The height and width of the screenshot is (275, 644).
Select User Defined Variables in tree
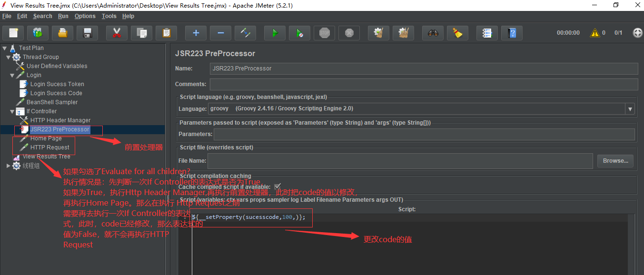[57, 66]
